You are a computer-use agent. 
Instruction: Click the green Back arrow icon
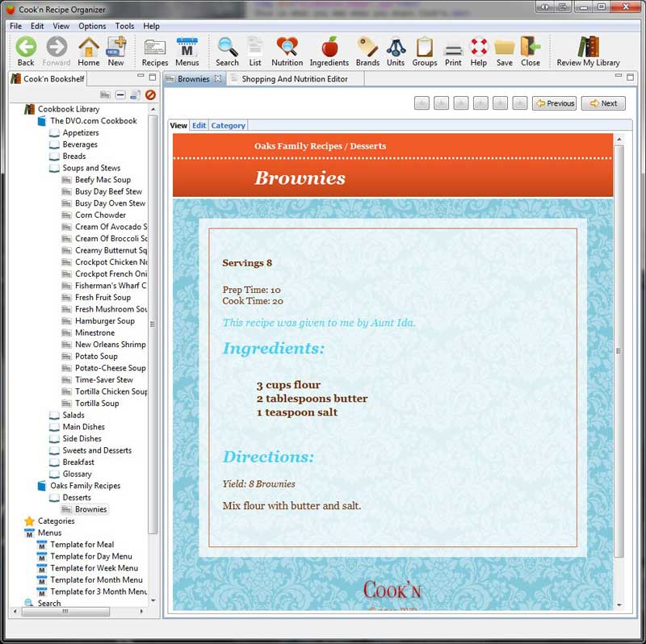coord(26,47)
